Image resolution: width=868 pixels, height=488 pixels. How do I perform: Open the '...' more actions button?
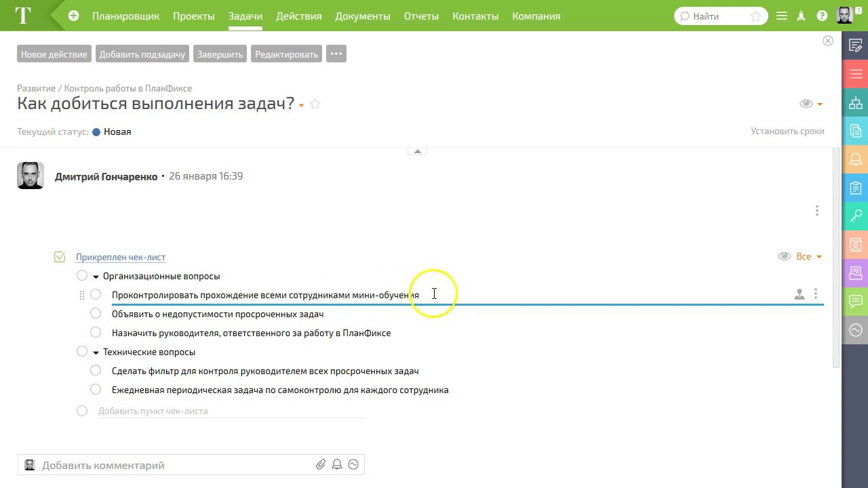coord(336,54)
